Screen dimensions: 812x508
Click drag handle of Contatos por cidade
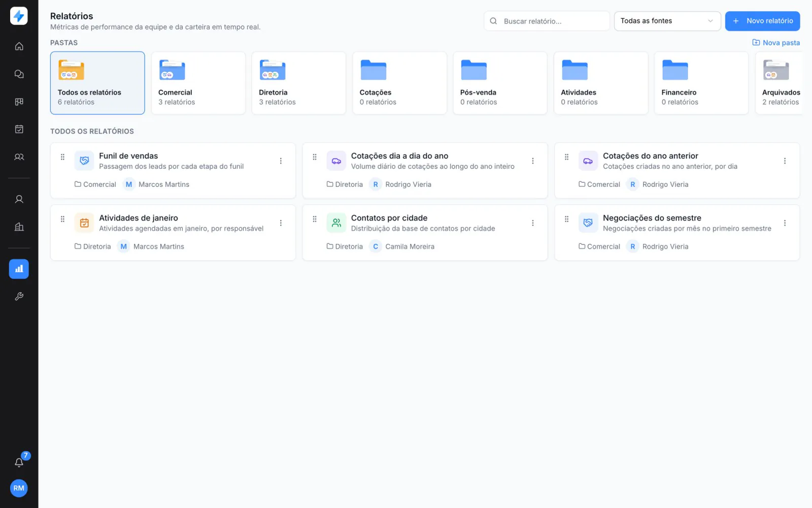coord(315,219)
